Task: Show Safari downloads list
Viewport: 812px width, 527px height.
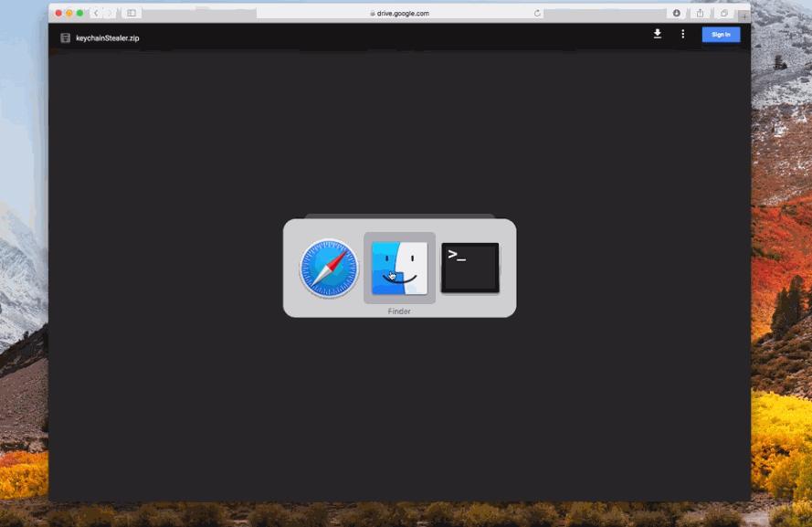Action: coord(676,13)
